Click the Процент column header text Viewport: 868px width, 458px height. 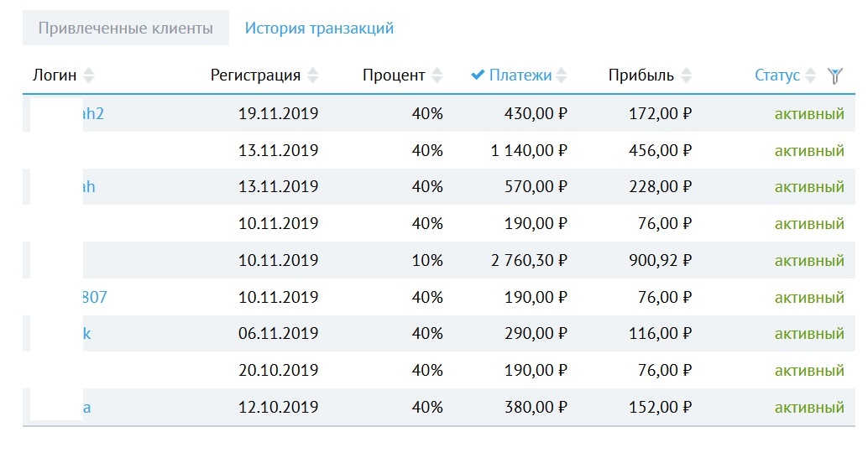tap(394, 75)
